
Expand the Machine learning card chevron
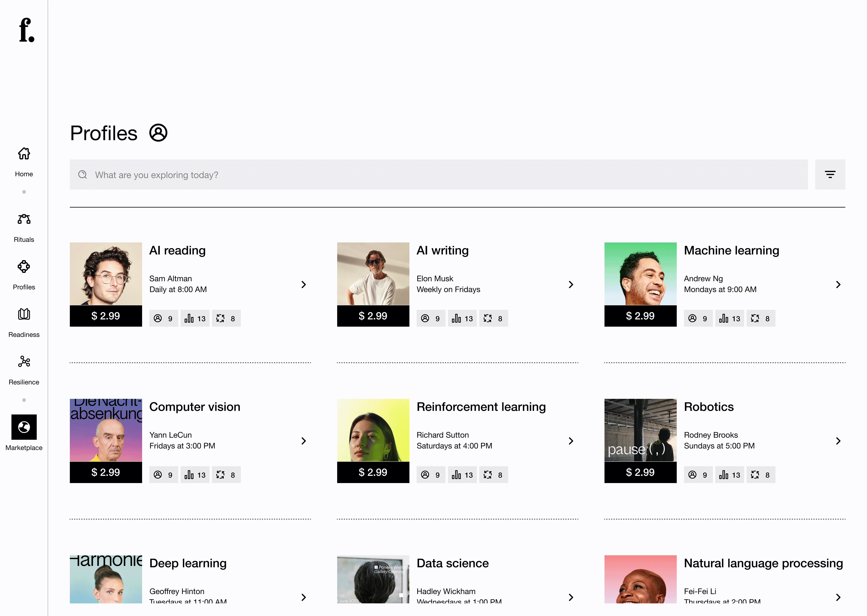click(838, 285)
